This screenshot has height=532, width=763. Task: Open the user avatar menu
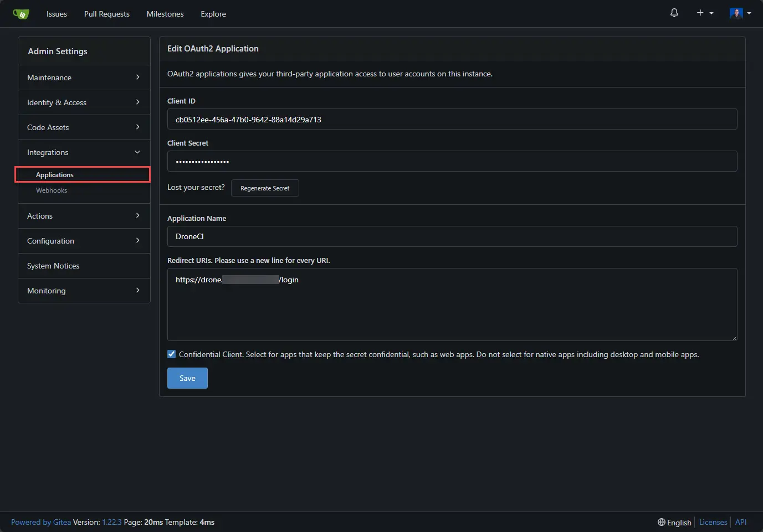coord(740,13)
